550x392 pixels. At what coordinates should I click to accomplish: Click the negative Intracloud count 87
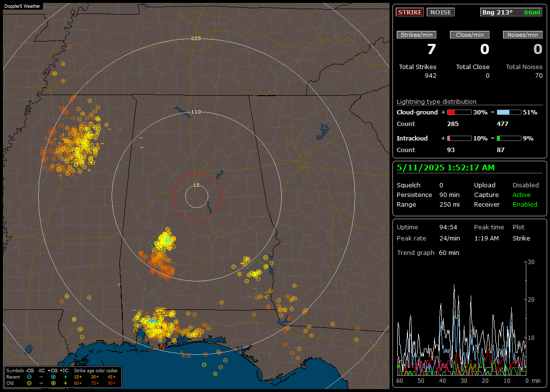[x=501, y=150]
